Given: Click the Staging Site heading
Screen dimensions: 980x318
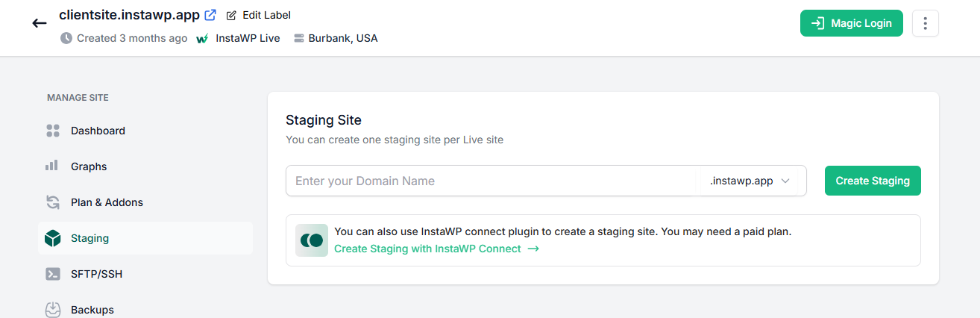Looking at the screenshot, I should [x=324, y=120].
